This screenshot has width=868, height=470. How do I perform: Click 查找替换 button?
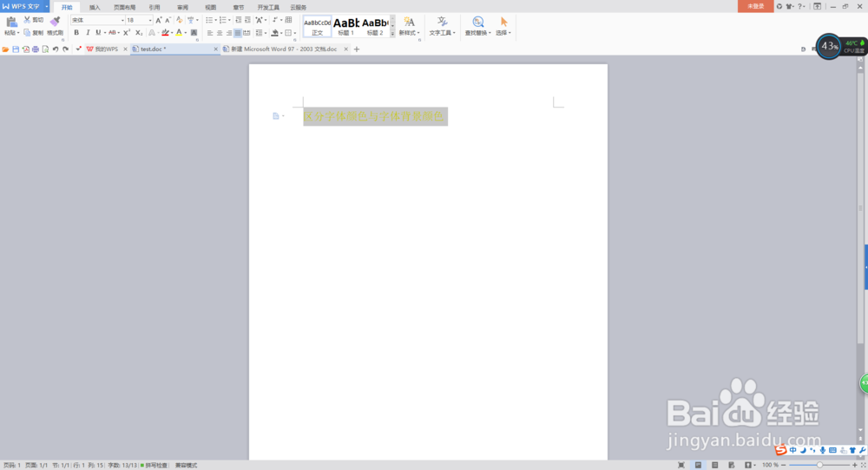[x=477, y=26]
